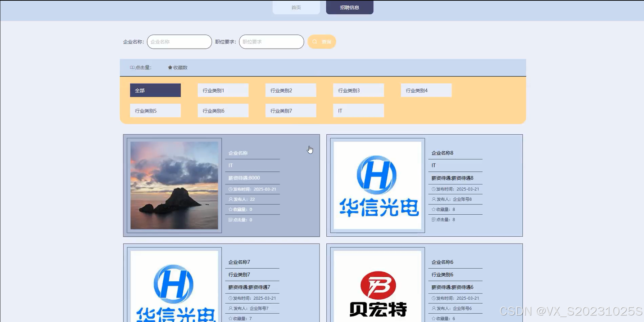This screenshot has height=322, width=644.
Task: Focus the 职位要求 search input
Action: click(271, 42)
